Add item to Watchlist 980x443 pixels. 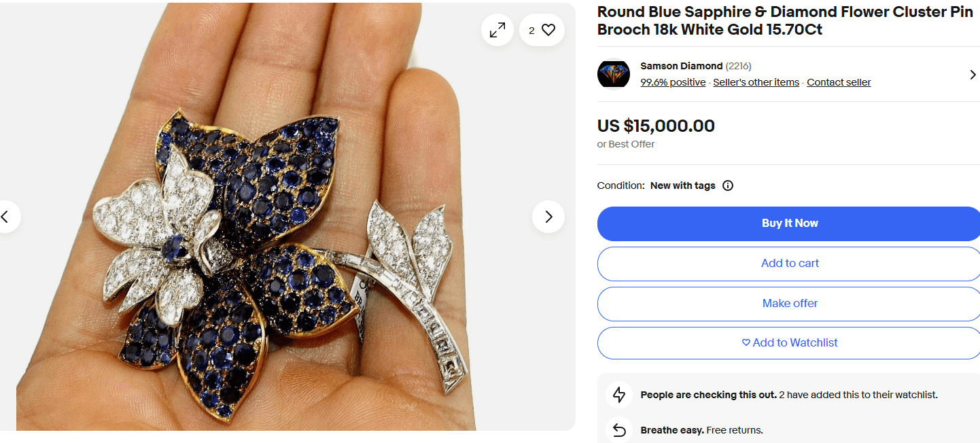tap(789, 342)
